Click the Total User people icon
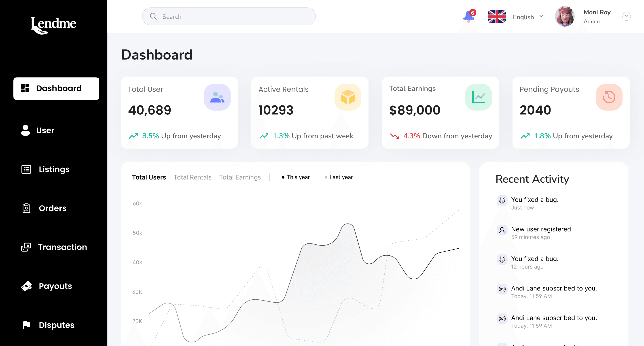This screenshot has height=346, width=644. (x=217, y=97)
